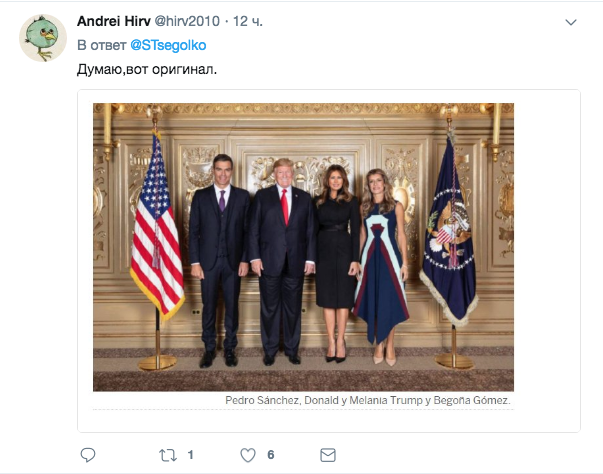Click the reply speech bubble icon
603x474 pixels.
coord(89,455)
